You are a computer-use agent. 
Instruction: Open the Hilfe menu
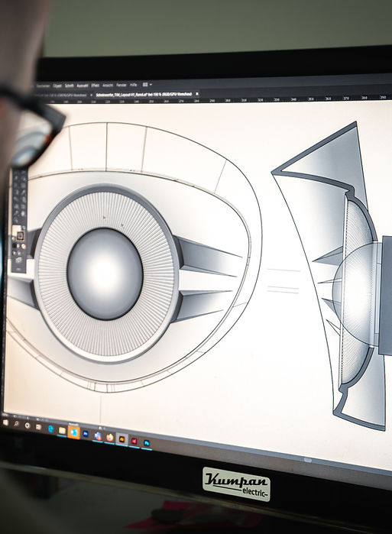pyautogui.click(x=133, y=85)
